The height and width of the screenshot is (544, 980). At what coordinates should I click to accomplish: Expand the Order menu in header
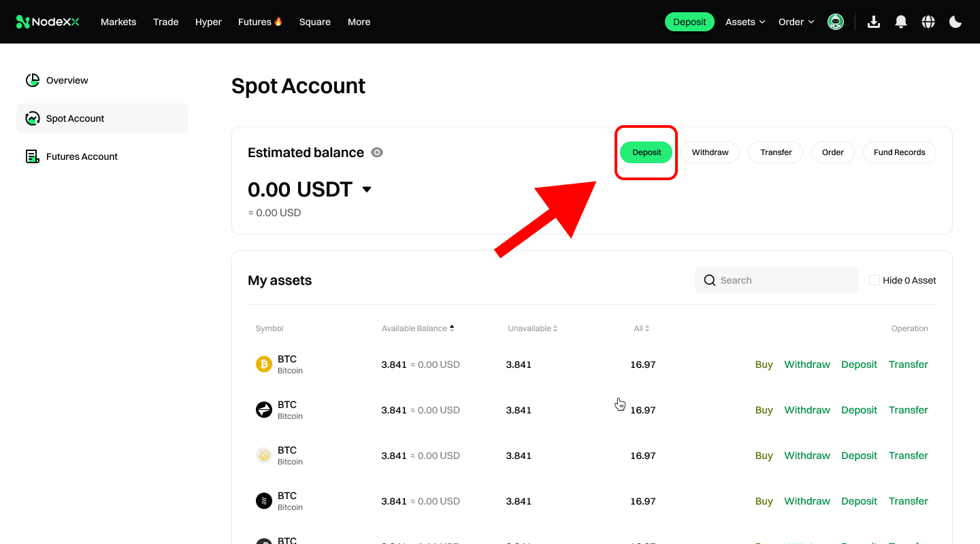coord(796,22)
